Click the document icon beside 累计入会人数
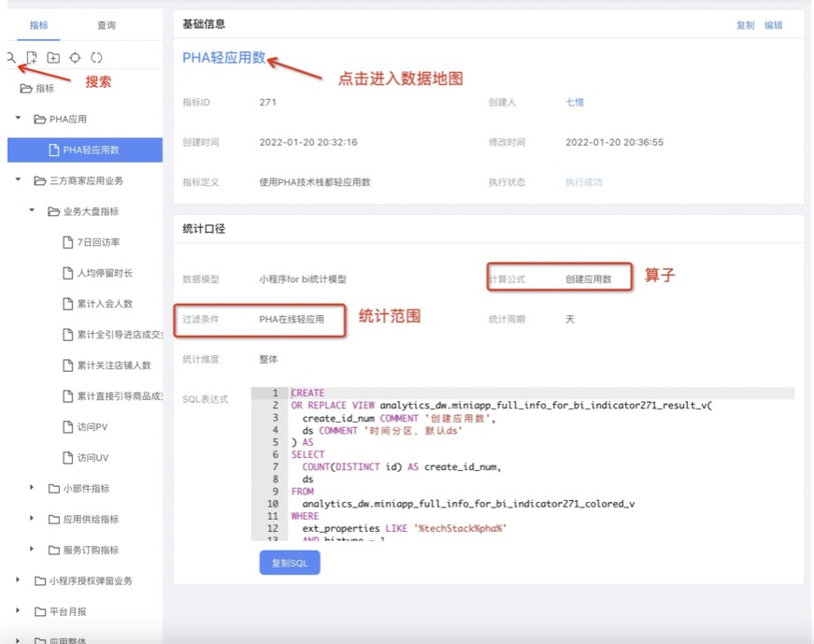814x644 pixels. tap(67, 303)
